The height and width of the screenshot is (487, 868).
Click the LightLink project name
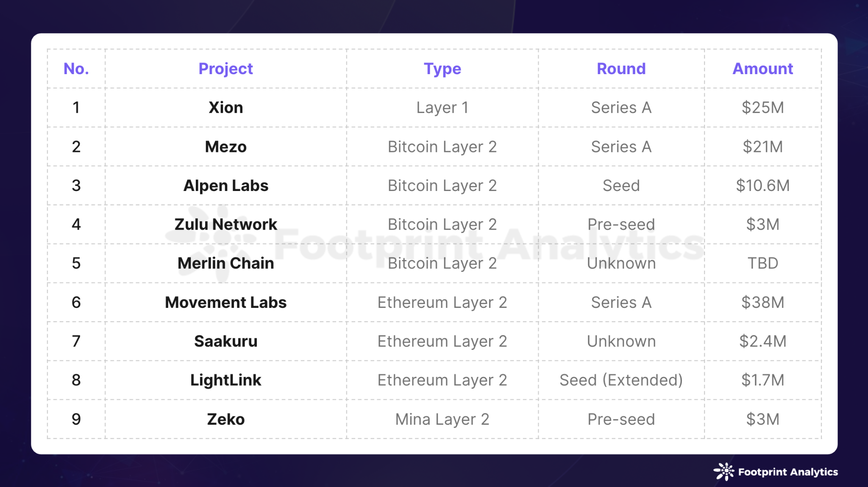[x=225, y=380]
